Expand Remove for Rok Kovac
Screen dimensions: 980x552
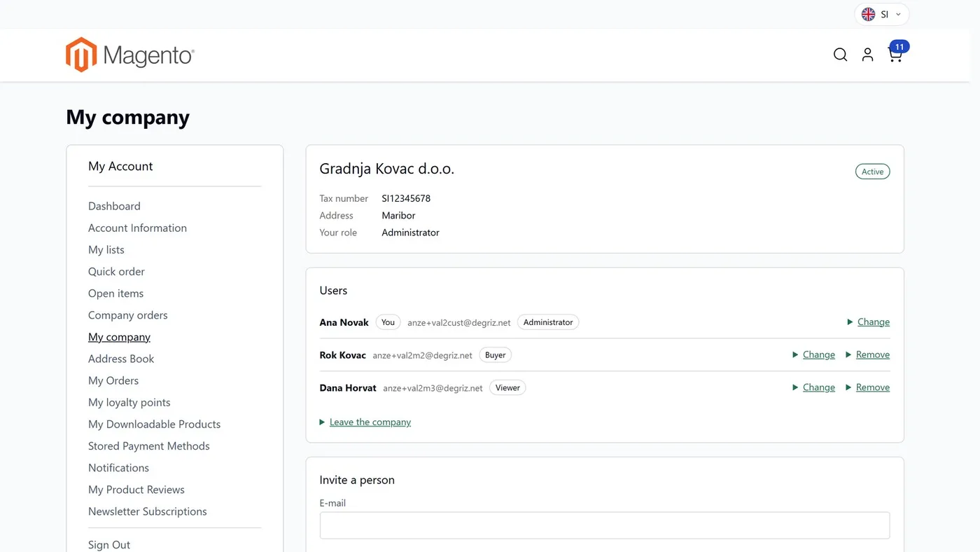pos(867,354)
